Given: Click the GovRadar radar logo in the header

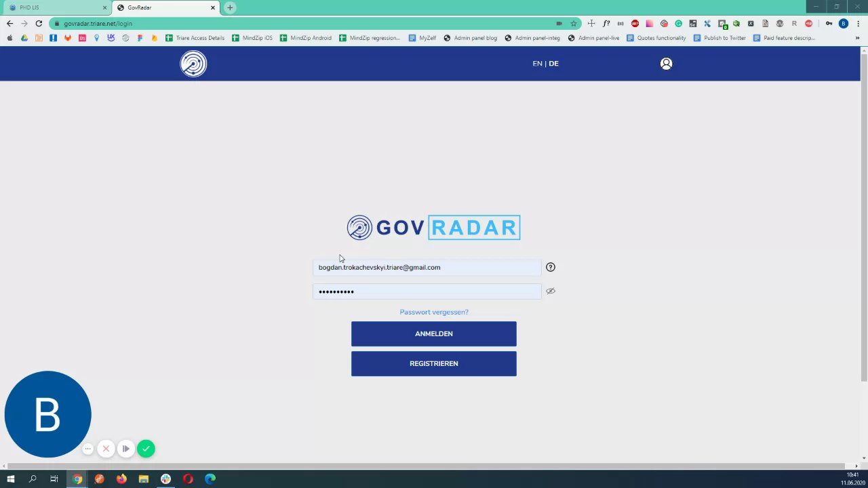Looking at the screenshot, I should coord(193,64).
